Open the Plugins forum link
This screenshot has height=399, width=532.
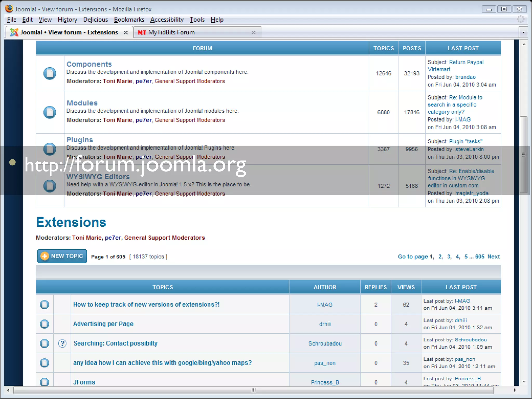click(x=80, y=140)
